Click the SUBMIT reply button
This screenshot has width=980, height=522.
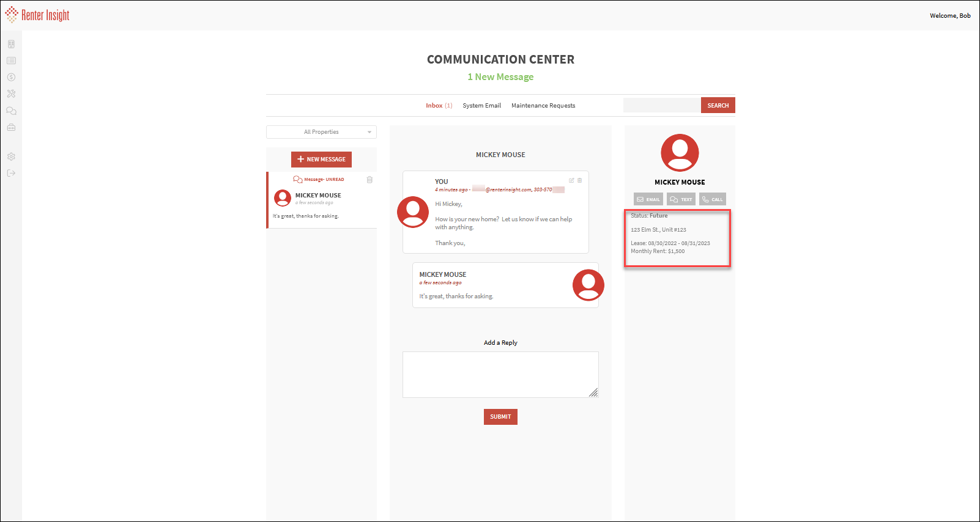click(x=500, y=417)
